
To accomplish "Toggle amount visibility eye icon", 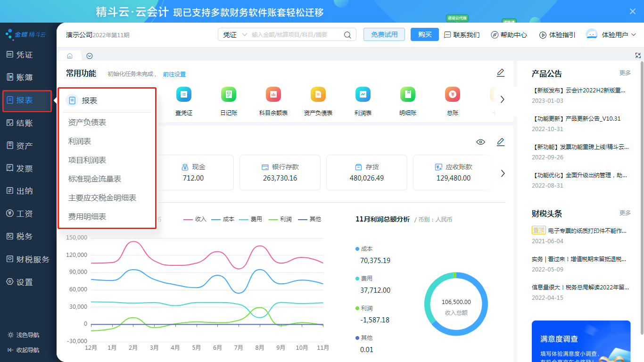I will tap(480, 142).
